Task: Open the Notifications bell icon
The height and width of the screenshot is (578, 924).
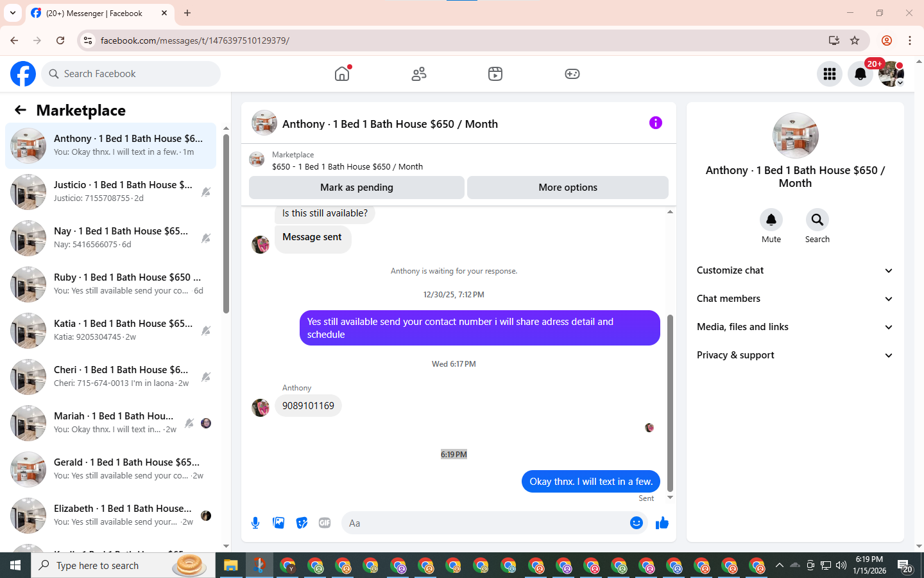Action: 860,74
